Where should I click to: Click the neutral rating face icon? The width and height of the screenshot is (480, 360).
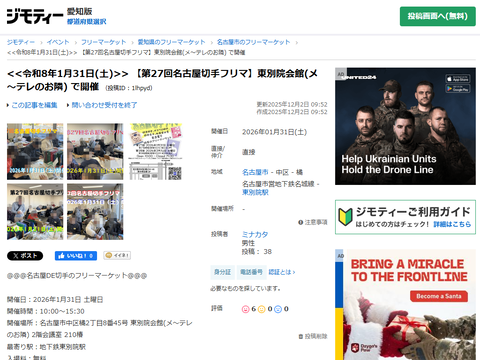tap(262, 309)
